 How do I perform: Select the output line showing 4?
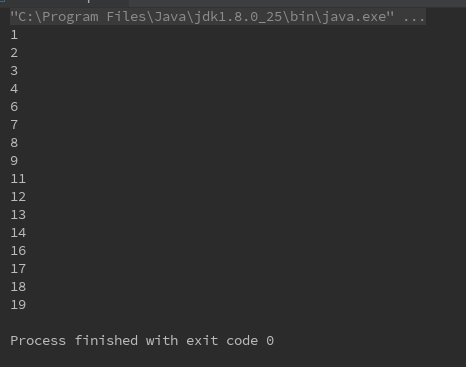point(14,89)
